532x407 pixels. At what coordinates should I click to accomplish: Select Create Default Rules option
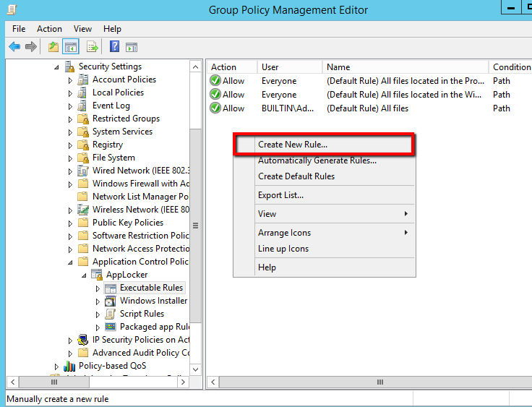click(x=296, y=176)
